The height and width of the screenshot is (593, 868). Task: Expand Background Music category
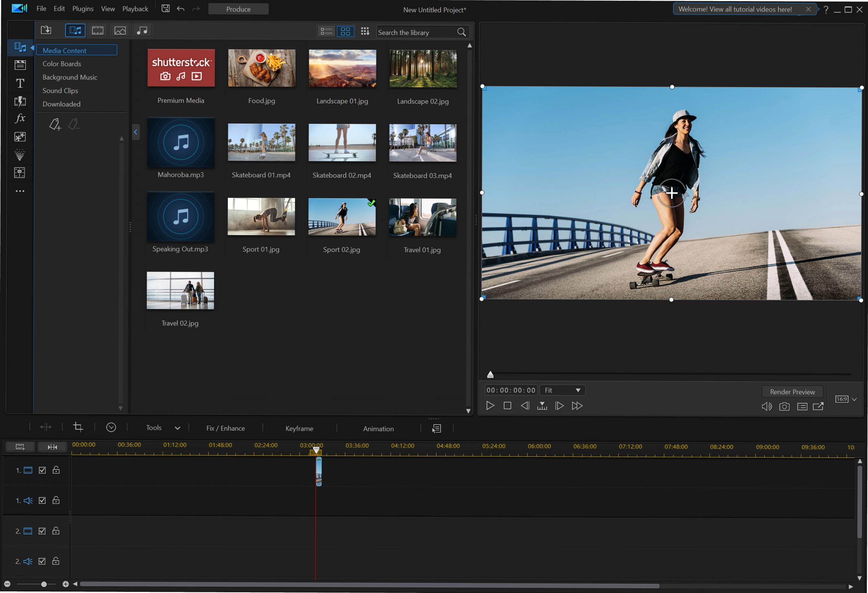point(70,77)
